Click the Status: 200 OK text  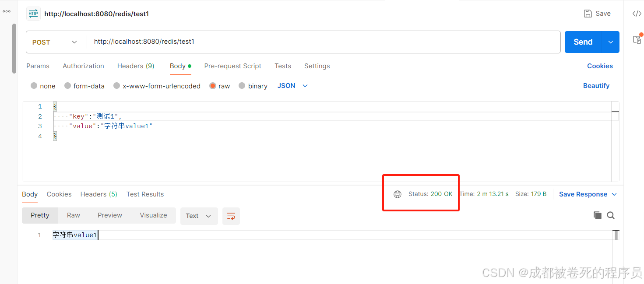pyautogui.click(x=430, y=194)
